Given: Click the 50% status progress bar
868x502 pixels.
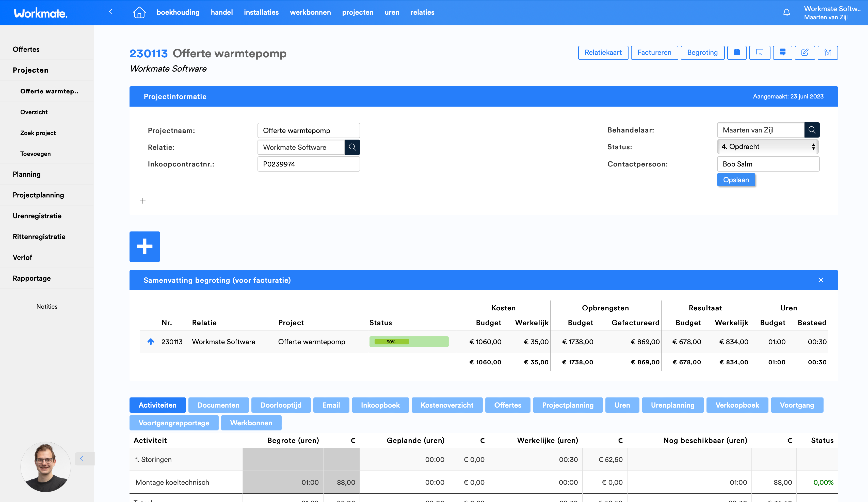Looking at the screenshot, I should [x=409, y=342].
